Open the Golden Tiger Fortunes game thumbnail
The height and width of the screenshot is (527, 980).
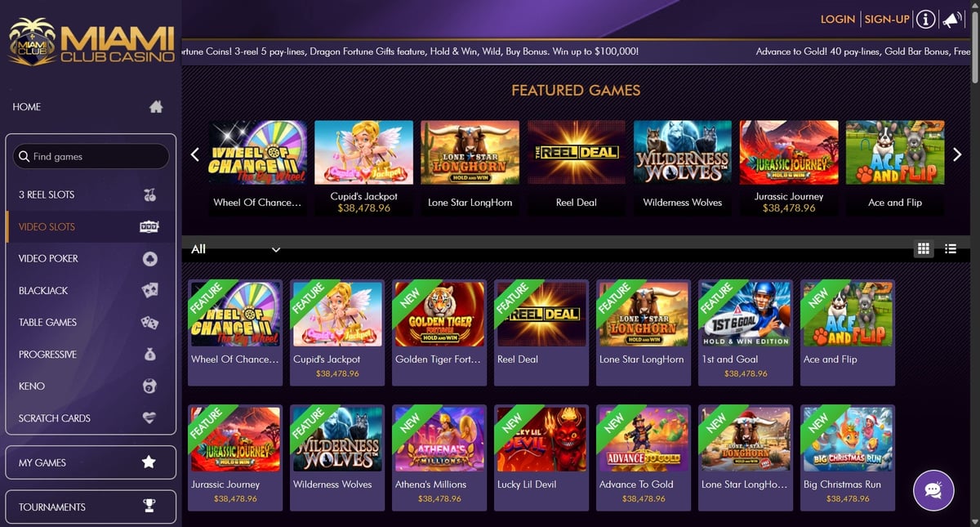(439, 314)
